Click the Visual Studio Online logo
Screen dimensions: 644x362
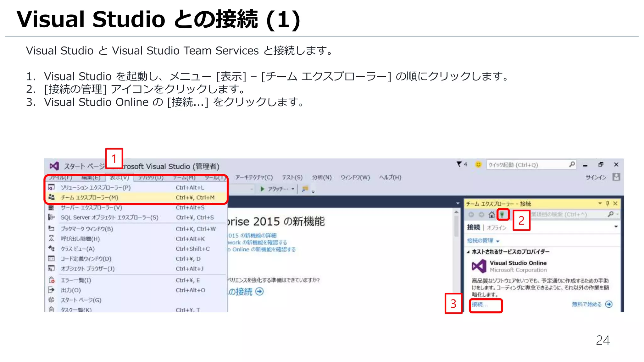479,266
